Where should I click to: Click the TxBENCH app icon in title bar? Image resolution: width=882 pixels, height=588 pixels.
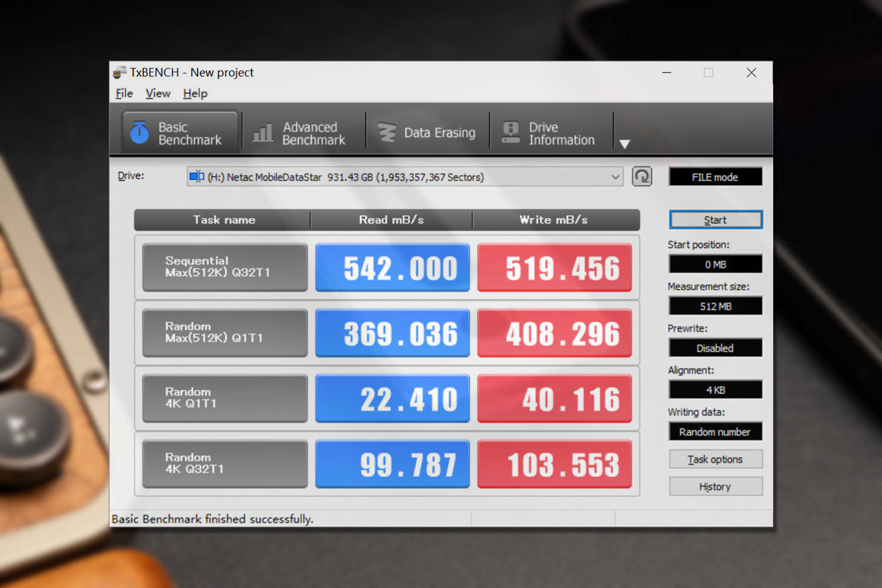coord(119,72)
